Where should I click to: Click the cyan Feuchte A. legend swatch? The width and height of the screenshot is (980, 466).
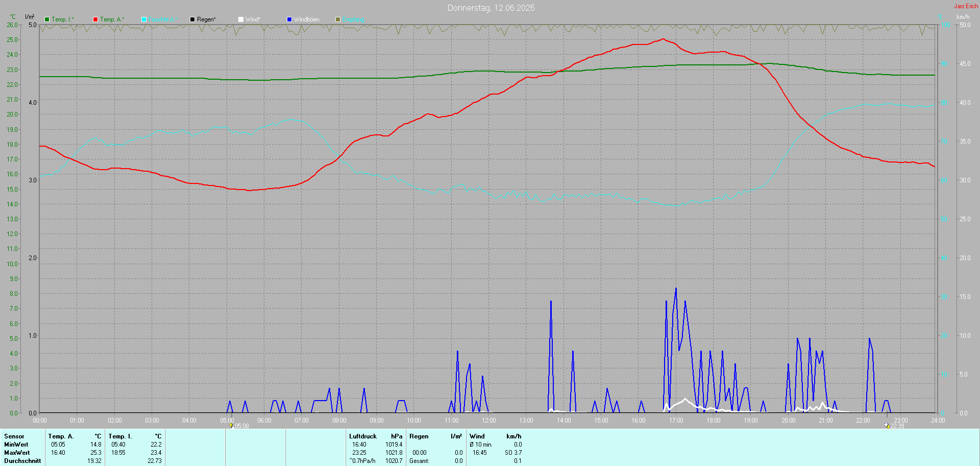click(144, 19)
